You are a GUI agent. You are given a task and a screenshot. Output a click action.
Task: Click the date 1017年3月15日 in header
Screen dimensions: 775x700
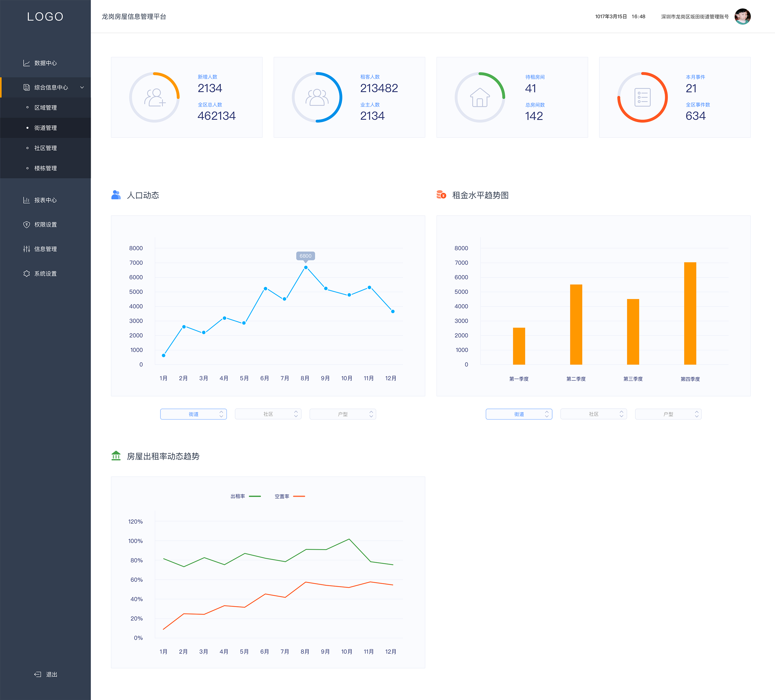tap(611, 17)
